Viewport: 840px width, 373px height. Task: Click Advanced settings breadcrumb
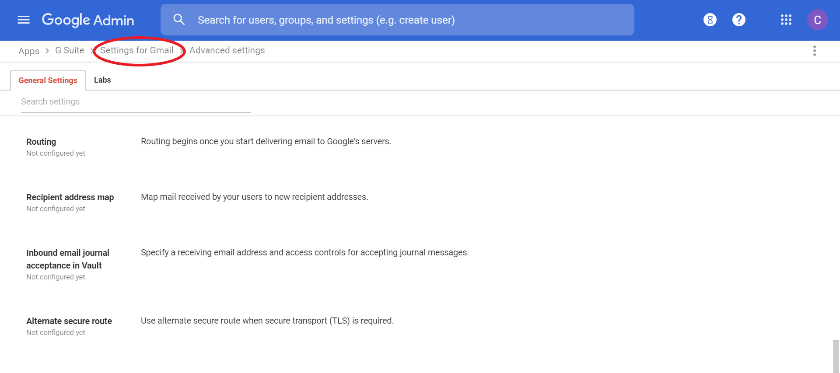(x=227, y=50)
